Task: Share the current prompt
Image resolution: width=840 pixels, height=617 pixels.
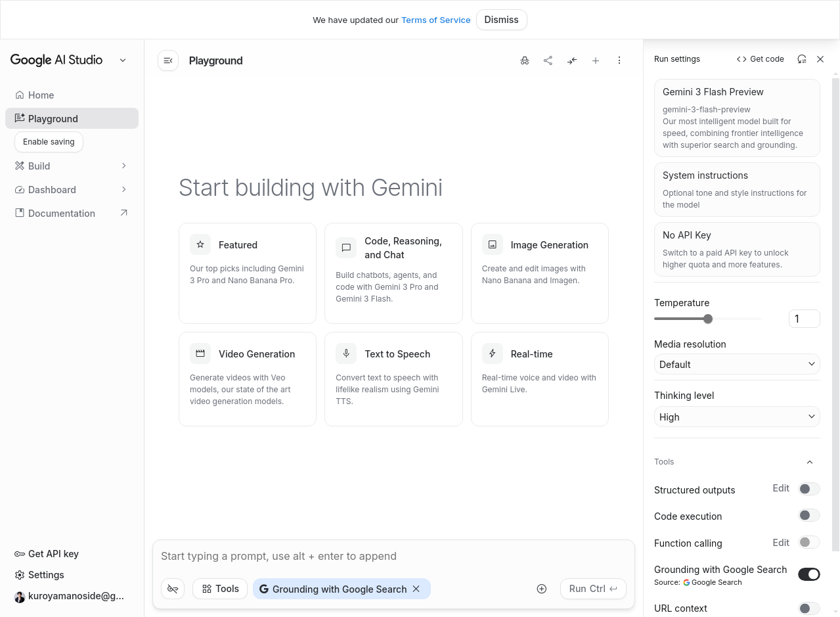Action: pos(548,60)
